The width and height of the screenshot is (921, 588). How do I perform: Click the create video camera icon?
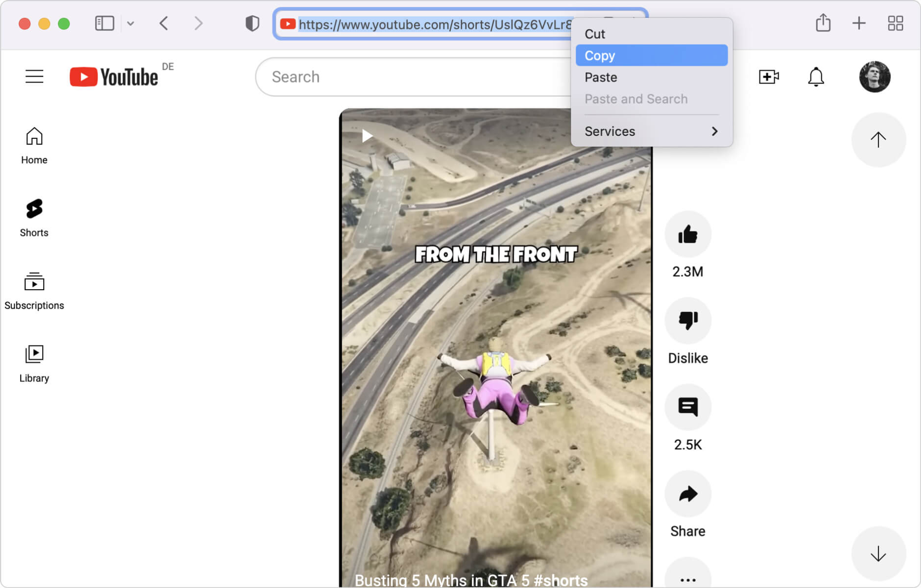[768, 77]
